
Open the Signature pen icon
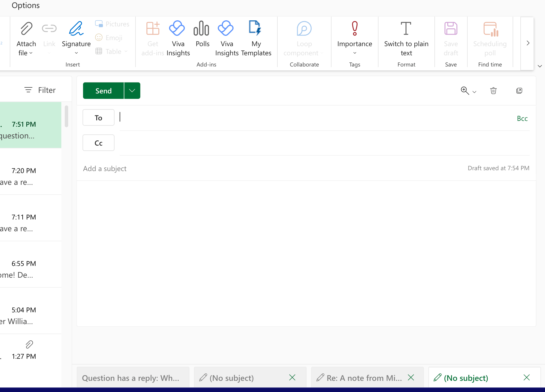click(x=76, y=29)
